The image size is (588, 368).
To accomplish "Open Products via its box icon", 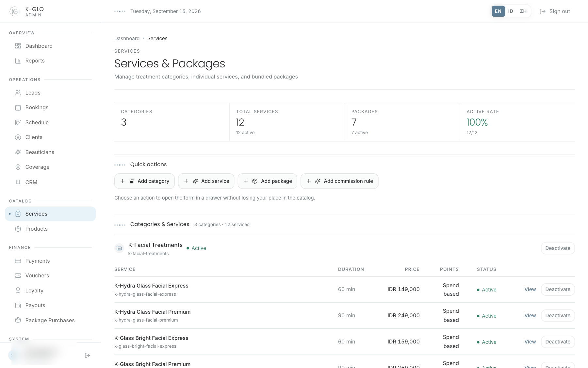I will [x=18, y=229].
